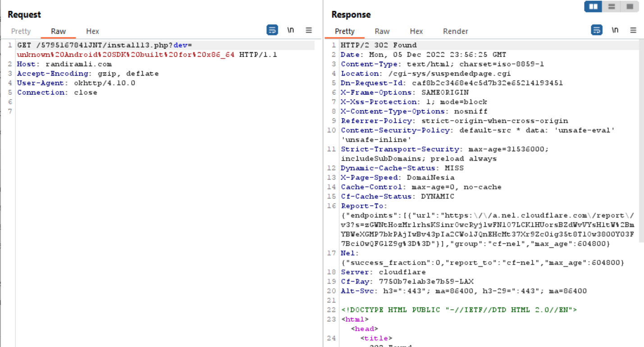This screenshot has height=347, width=644.
Task: Click the <html> tag in response body
Action: (x=355, y=319)
